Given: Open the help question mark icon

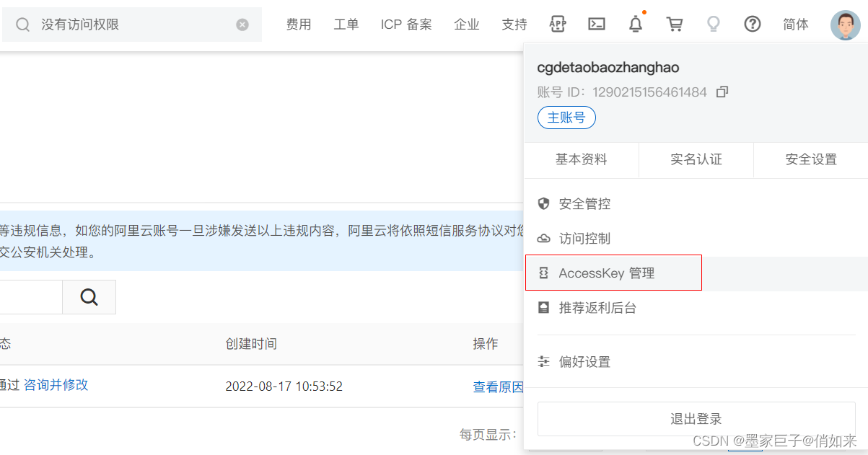Looking at the screenshot, I should [x=753, y=24].
